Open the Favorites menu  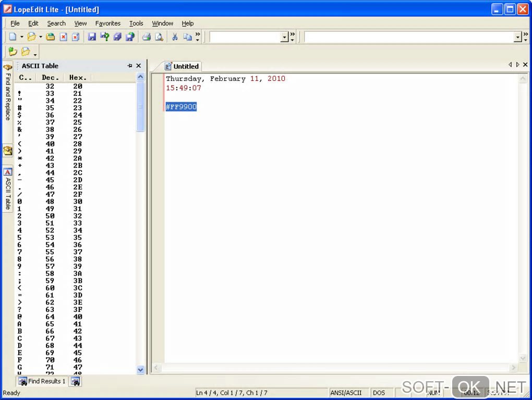point(108,23)
